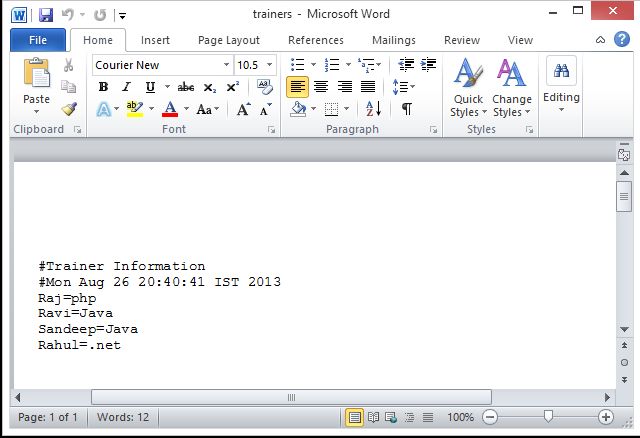Open the Clipboard dialog launcher
640x438 pixels.
click(77, 130)
